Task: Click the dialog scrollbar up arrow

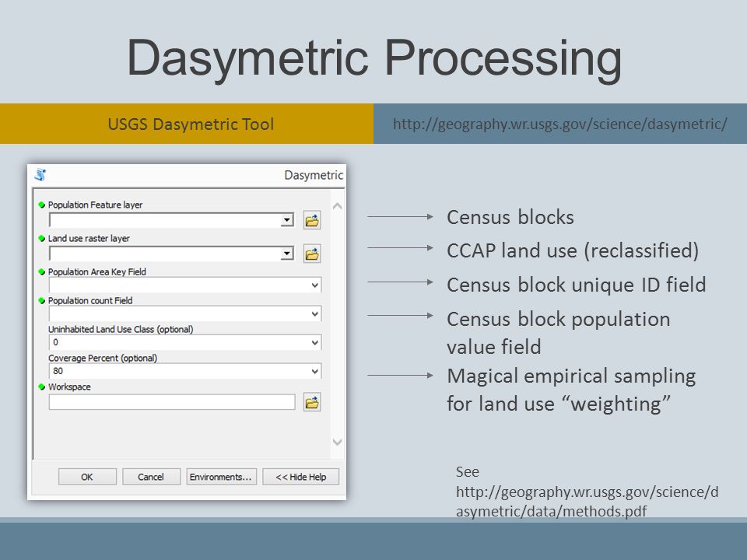Action: pos(337,206)
